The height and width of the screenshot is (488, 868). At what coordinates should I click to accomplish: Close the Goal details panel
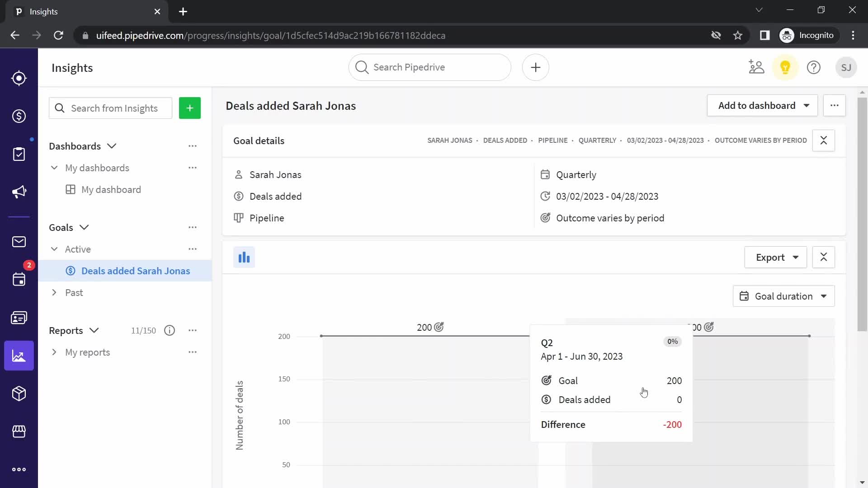pos(825,140)
